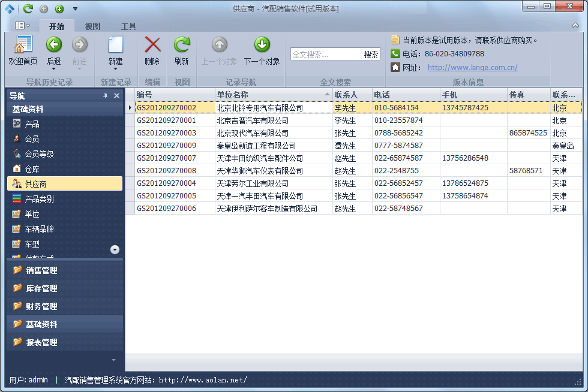Click the 全文搜索 search input field
Viewport: 588px width, 392px height.
326,55
